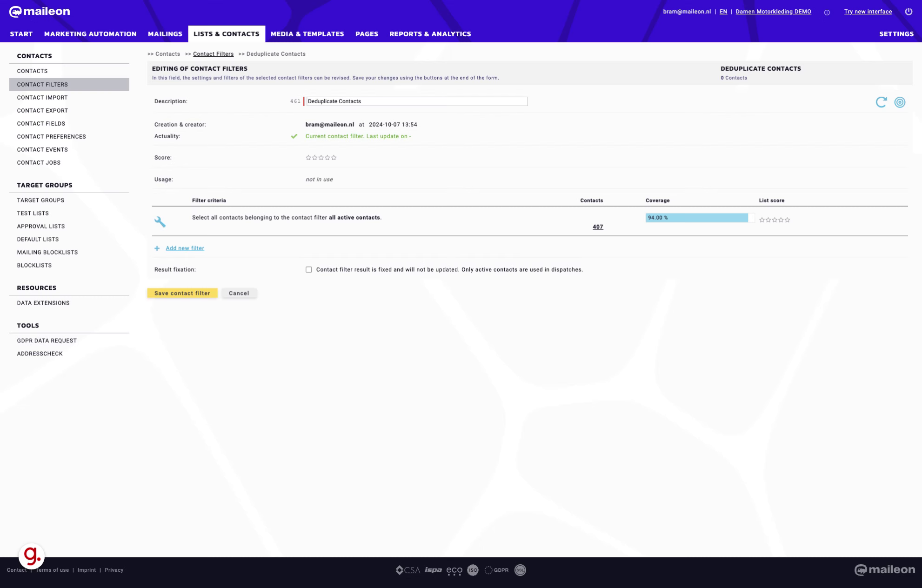Click the Cancel button
The width and height of the screenshot is (922, 588).
239,293
